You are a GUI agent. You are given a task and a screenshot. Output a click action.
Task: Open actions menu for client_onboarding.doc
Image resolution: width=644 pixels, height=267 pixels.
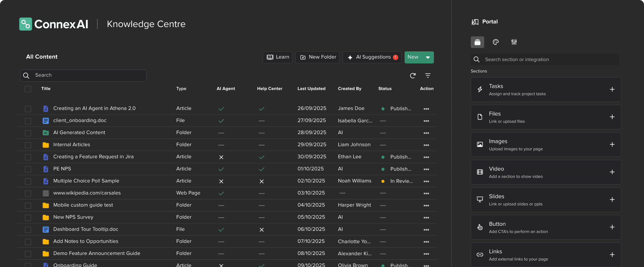tap(426, 121)
